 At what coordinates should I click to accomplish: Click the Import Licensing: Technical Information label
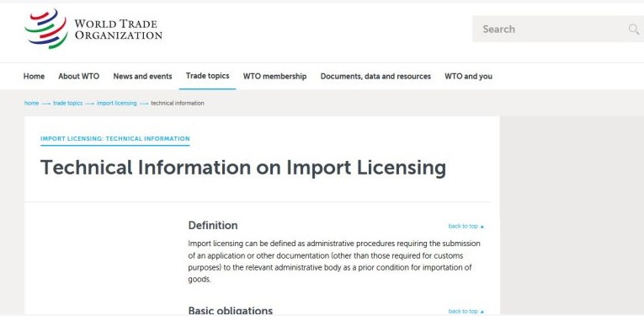point(115,139)
